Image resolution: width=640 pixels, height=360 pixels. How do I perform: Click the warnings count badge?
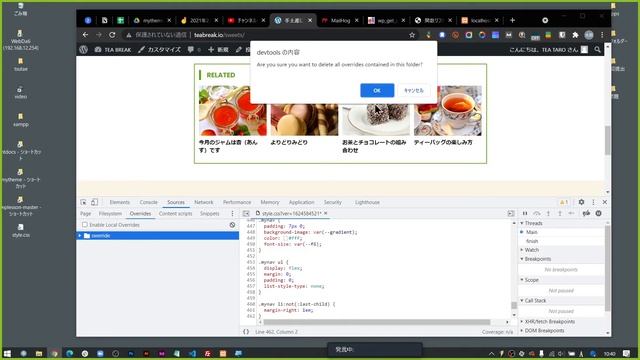coord(564,202)
